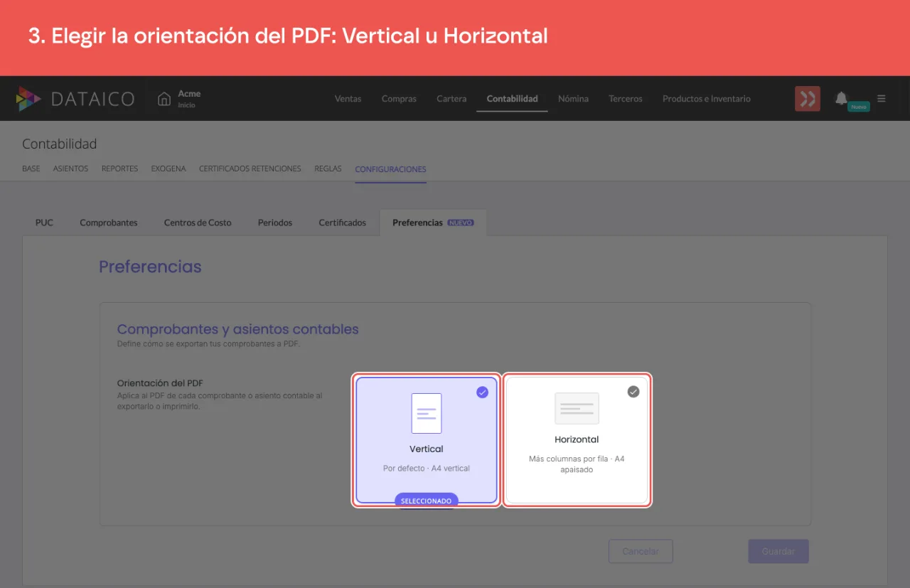This screenshot has height=588, width=910.
Task: Switch to the PUC tab
Action: (44, 223)
